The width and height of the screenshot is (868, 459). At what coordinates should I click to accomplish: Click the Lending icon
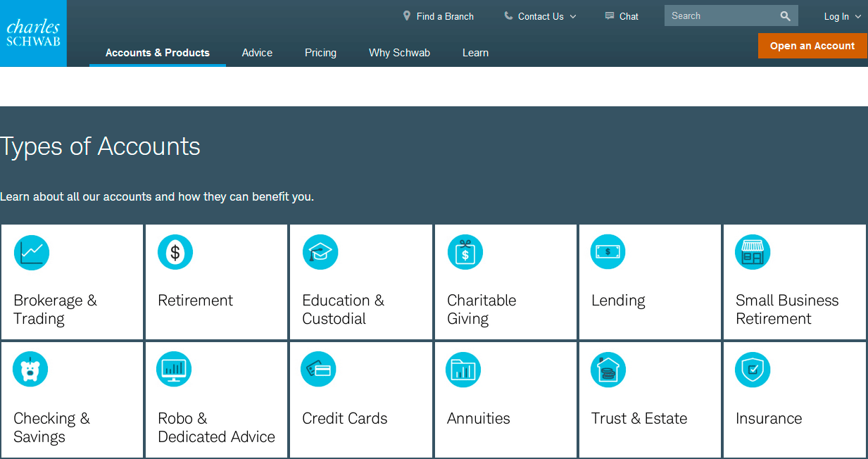coord(608,252)
